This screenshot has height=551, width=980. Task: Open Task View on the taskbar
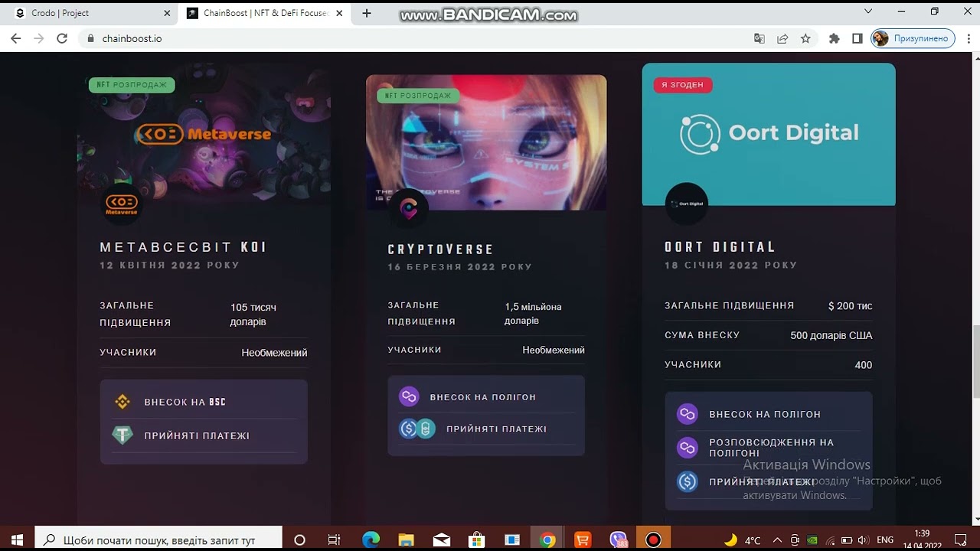(x=334, y=540)
